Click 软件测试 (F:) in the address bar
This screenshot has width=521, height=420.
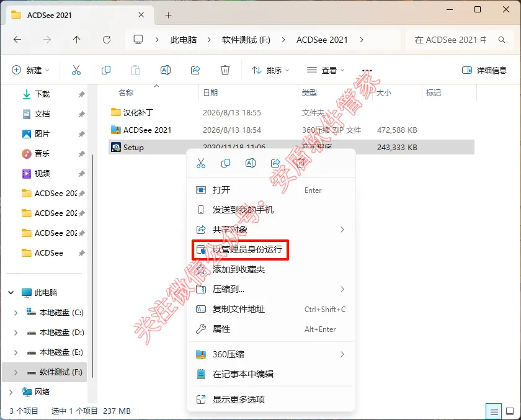246,40
